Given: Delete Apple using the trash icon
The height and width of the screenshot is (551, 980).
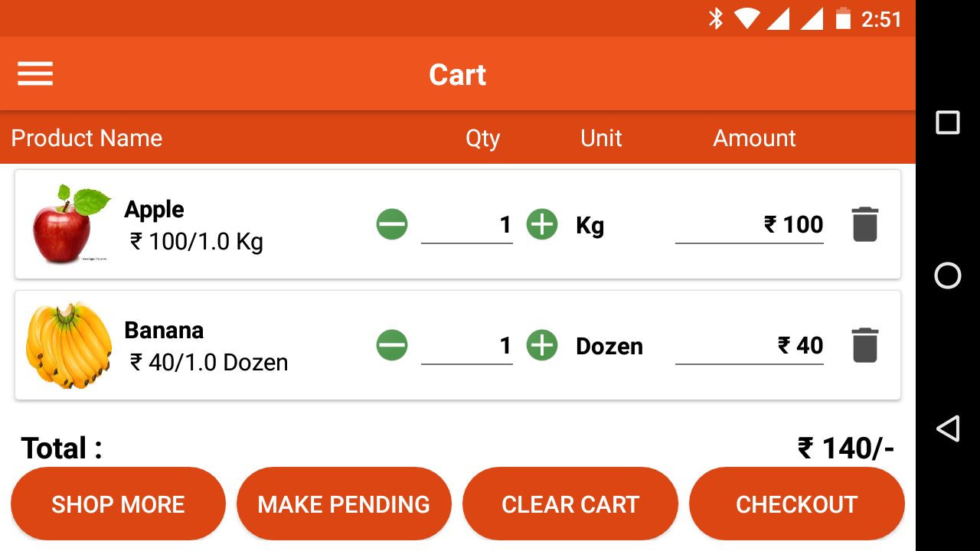Looking at the screenshot, I should 865,224.
